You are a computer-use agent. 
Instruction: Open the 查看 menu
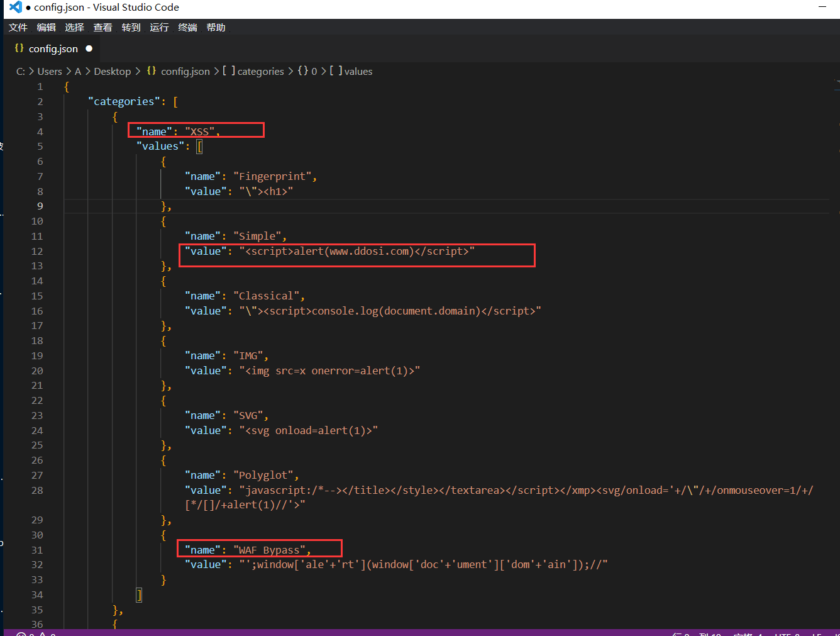tap(102, 27)
